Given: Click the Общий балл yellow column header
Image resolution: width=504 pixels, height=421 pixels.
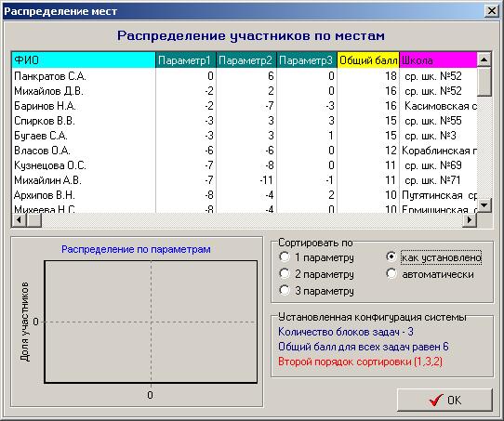Looking at the screenshot, I should [368, 60].
